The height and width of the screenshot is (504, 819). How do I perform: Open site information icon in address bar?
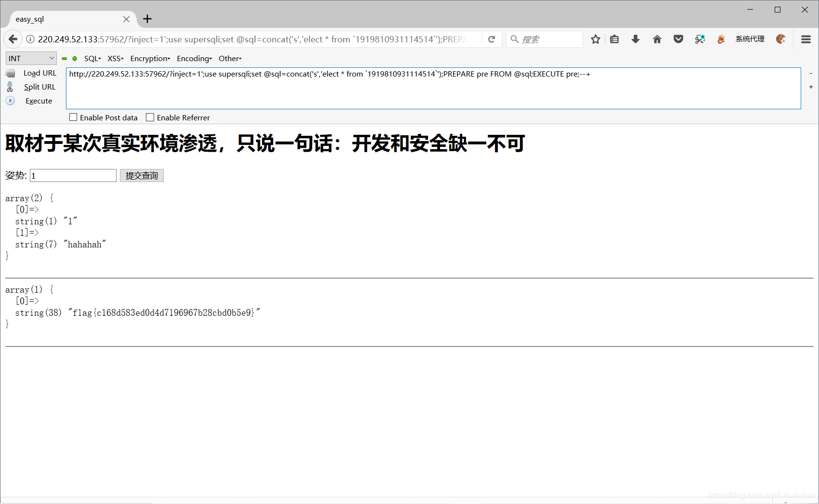click(x=30, y=39)
